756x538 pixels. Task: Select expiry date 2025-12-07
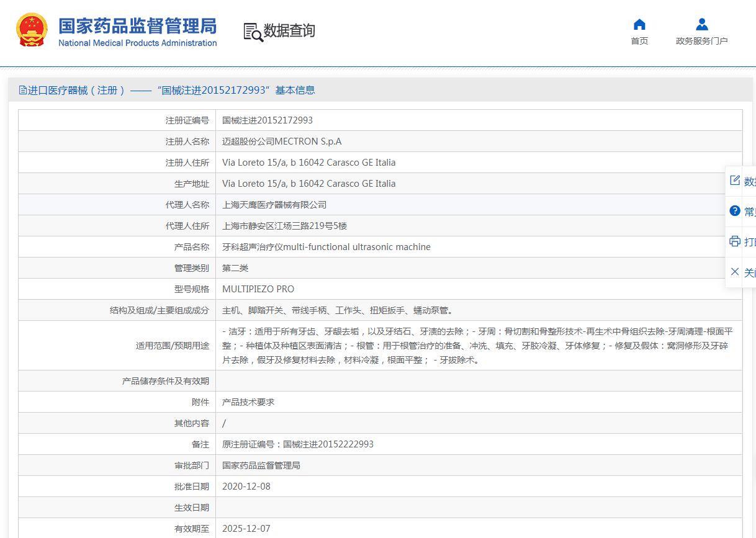[x=246, y=529]
